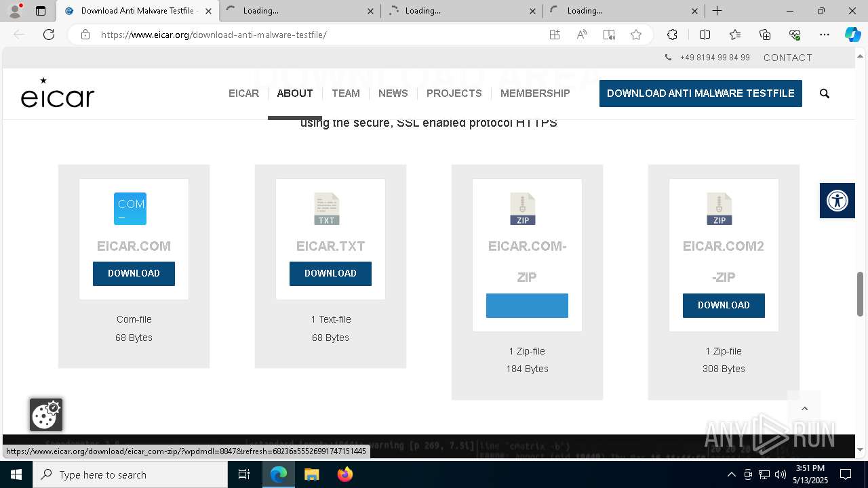Open Collections icon in toolbar
The image size is (868, 488).
[x=765, y=35]
